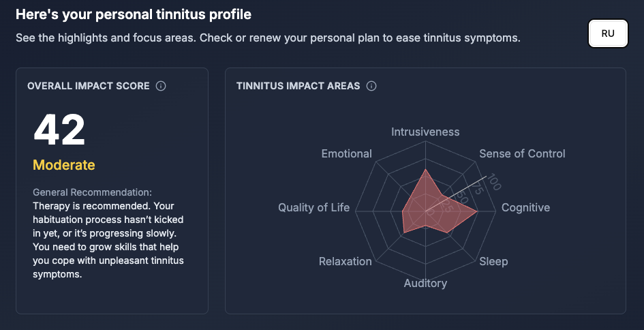Click the Intrusiveness axis label

point(425,132)
